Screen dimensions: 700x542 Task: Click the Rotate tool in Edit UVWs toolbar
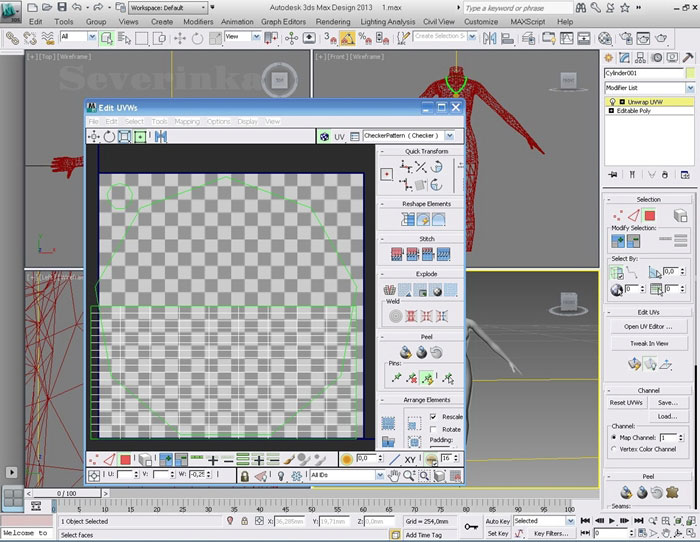point(109,136)
